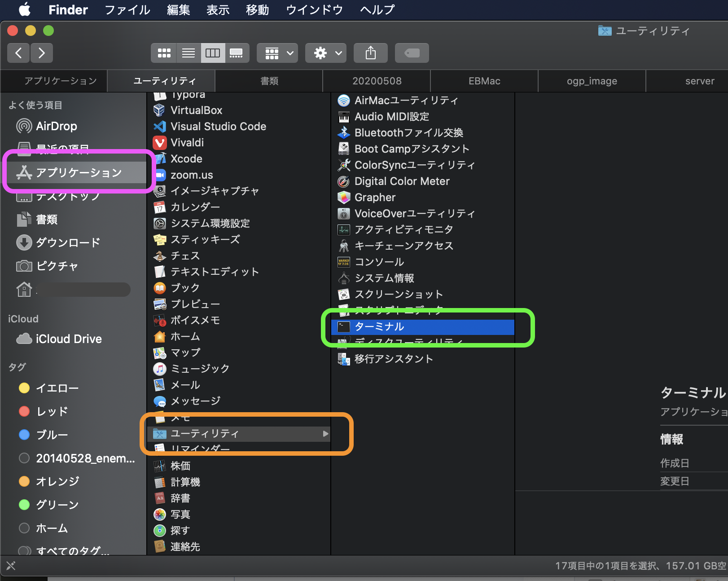Screen dimensions: 728x581
Task: Select ピクチャ in the sidebar
Action: (75, 266)
